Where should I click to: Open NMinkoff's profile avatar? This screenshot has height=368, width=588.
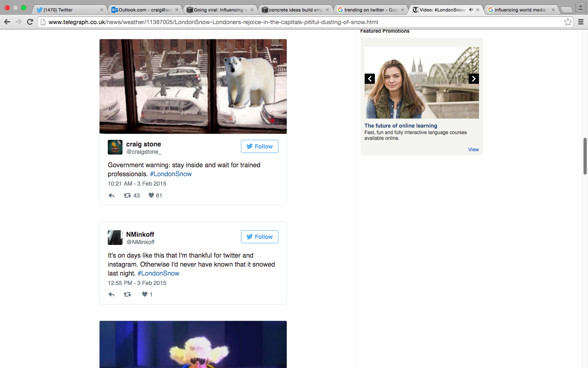pos(115,238)
